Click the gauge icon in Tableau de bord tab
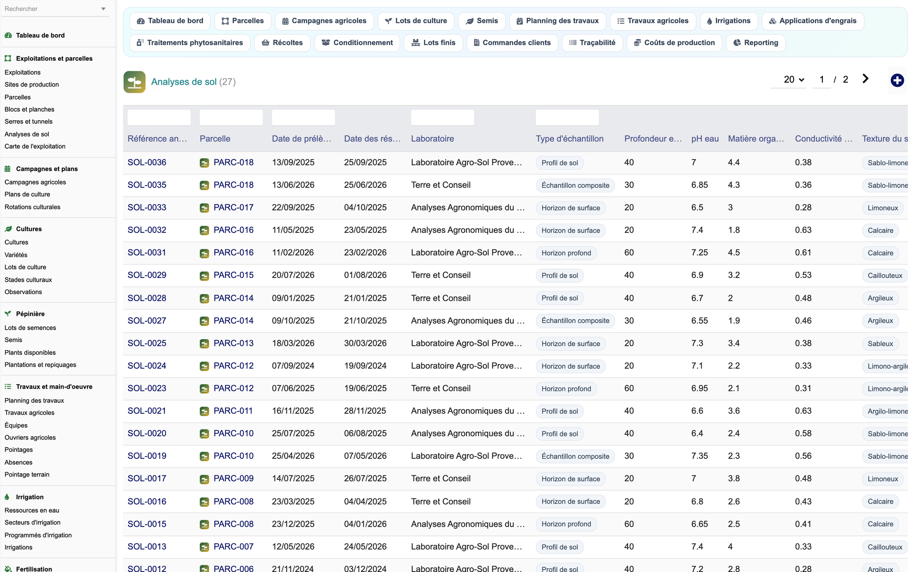 point(141,21)
